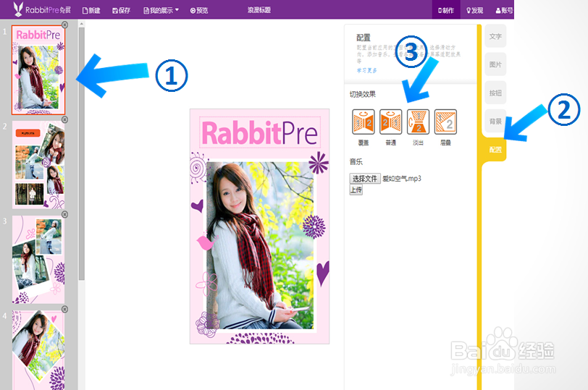
Task: Select the RabbitPre title text on canvas
Action: [259, 132]
